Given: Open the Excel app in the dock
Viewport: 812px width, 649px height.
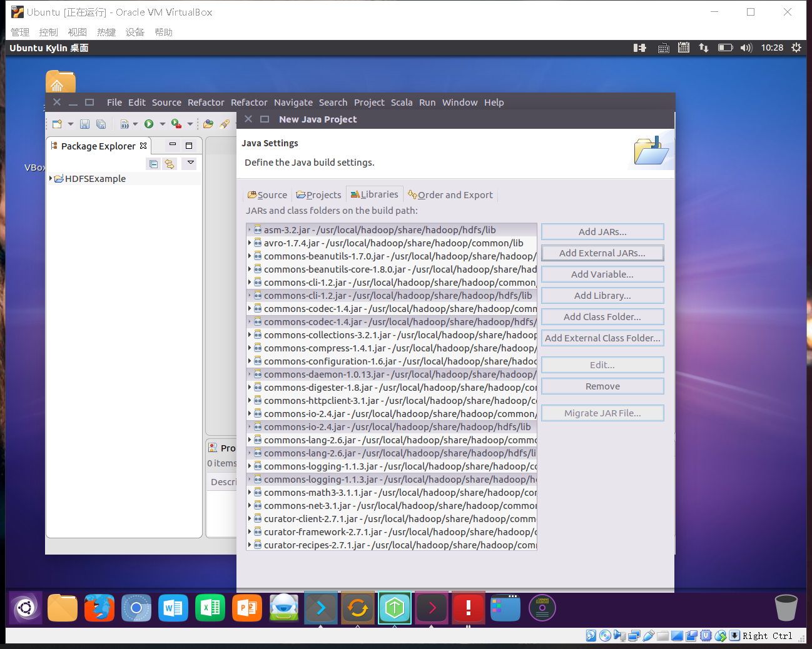Looking at the screenshot, I should [210, 608].
